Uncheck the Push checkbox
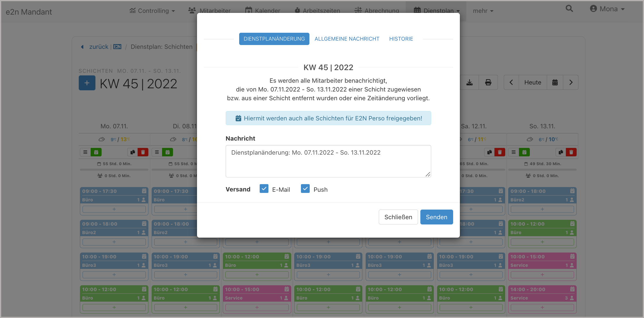Viewport: 644px width, 318px height. click(x=305, y=189)
